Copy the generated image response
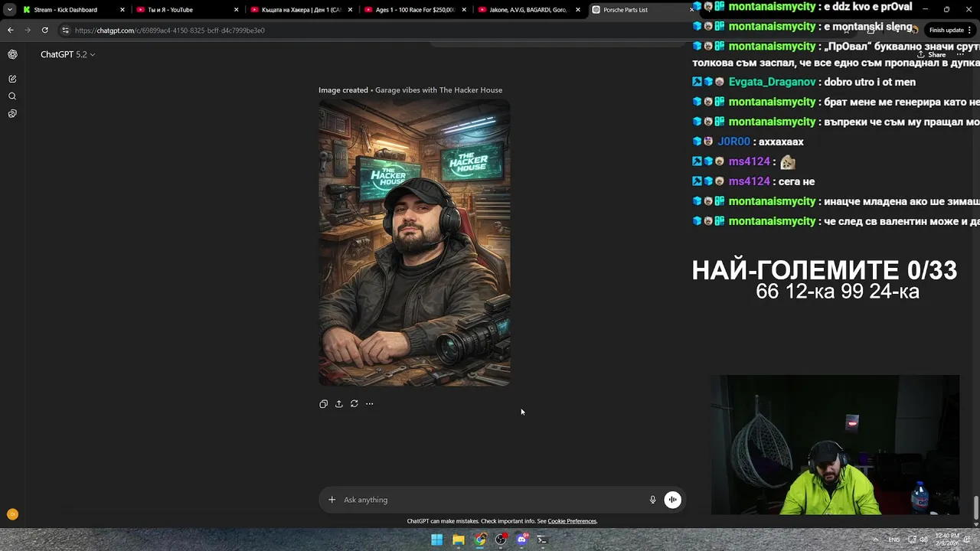 tap(323, 404)
